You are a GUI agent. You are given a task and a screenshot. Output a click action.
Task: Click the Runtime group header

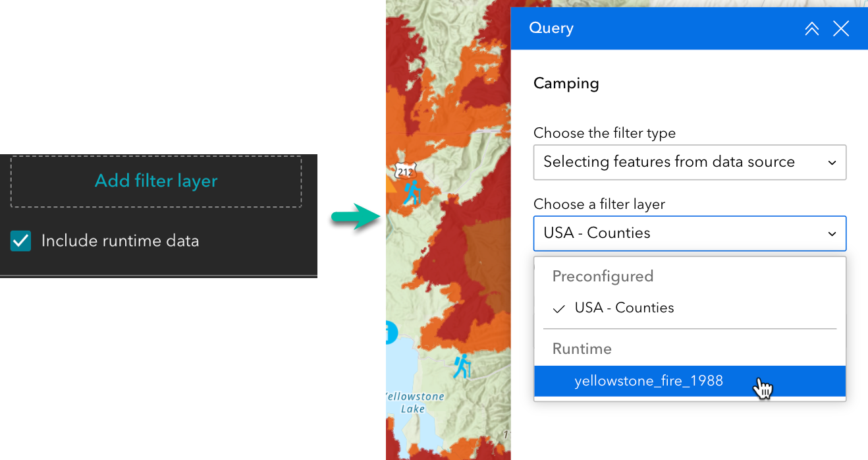(582, 349)
